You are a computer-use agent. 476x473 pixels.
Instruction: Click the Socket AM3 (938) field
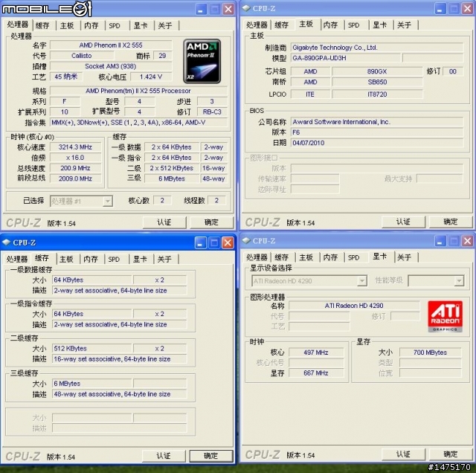coord(111,66)
